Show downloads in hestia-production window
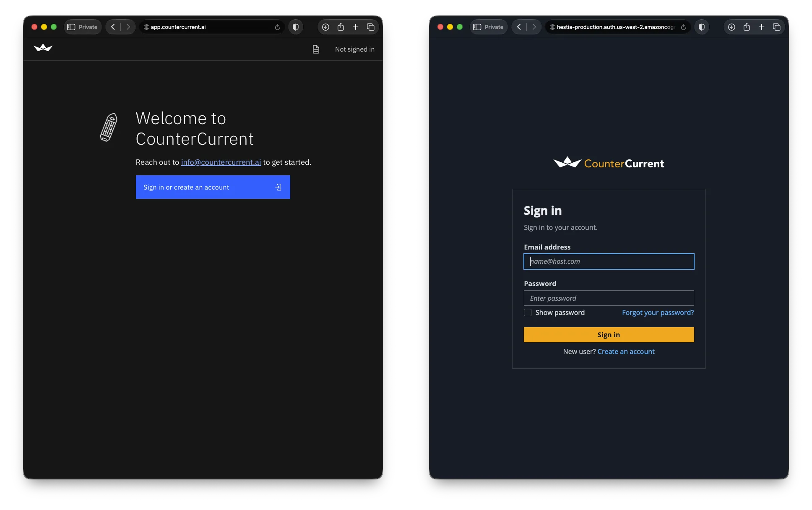812x510 pixels. (731, 27)
